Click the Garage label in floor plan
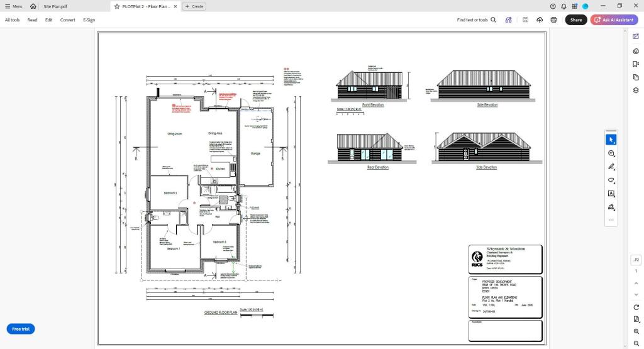This screenshot has width=644, height=349. 255,153
